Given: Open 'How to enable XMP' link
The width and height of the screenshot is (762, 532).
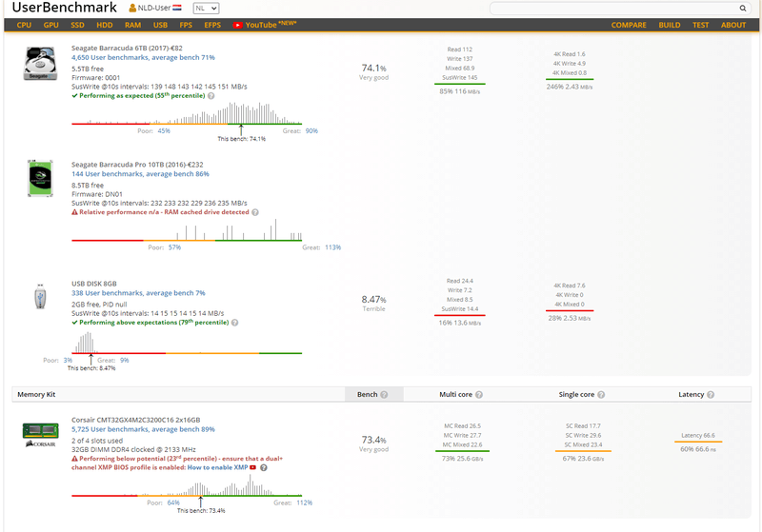Looking at the screenshot, I should (x=218, y=468).
